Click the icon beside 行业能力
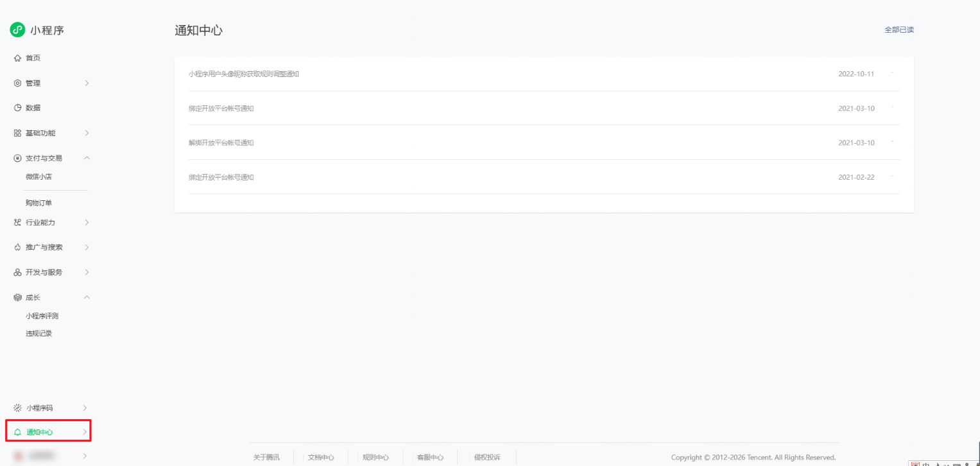This screenshot has width=980, height=466. point(17,223)
